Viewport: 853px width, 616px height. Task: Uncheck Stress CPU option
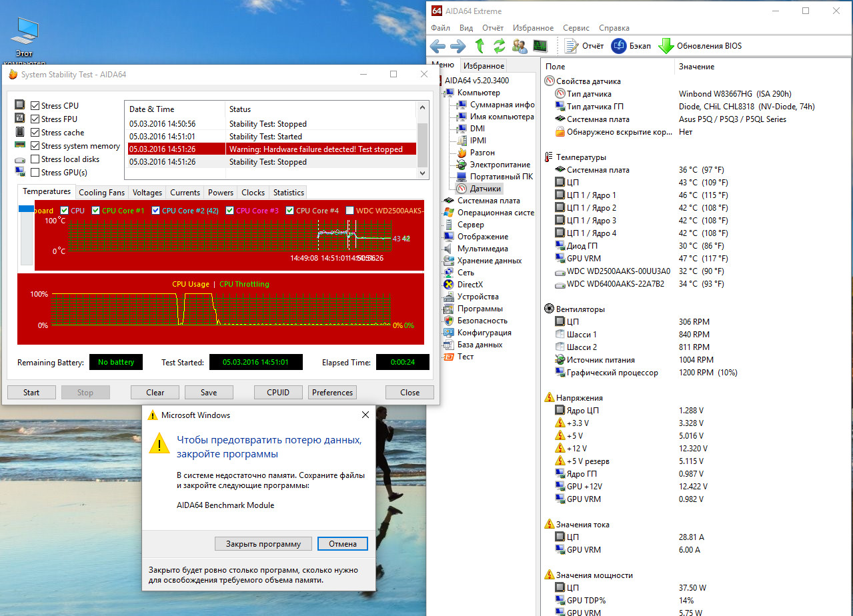coord(35,106)
